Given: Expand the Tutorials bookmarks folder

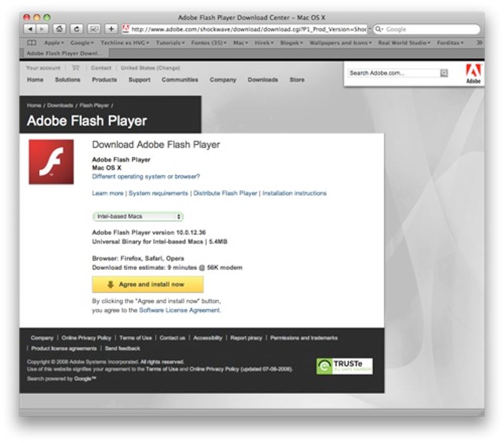Looking at the screenshot, I should (170, 43).
